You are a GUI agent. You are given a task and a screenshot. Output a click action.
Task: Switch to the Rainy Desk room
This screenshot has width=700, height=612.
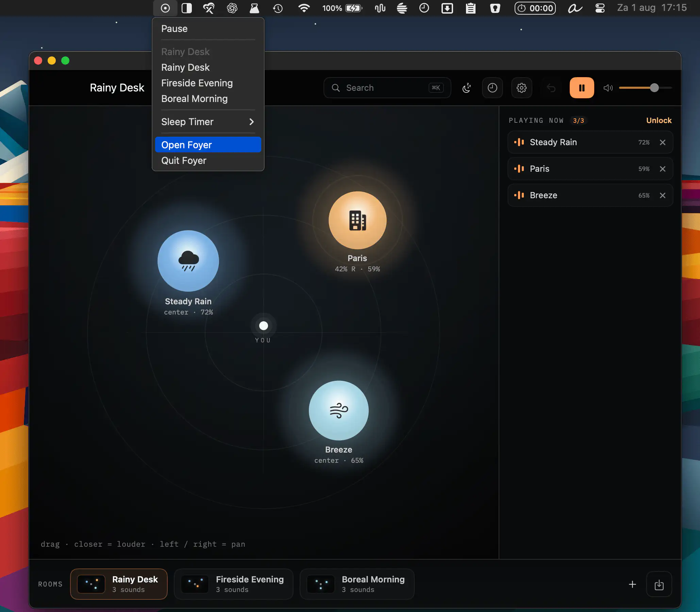pyautogui.click(x=119, y=584)
